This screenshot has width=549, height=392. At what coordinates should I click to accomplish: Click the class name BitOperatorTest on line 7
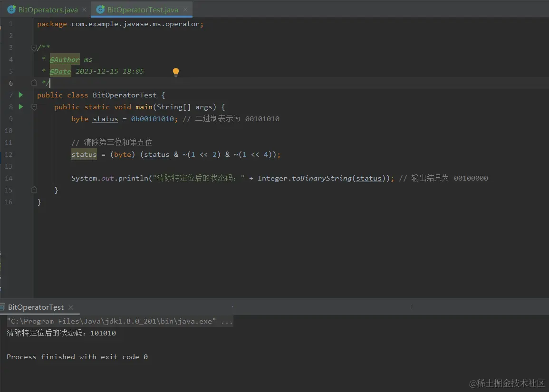[x=124, y=95]
